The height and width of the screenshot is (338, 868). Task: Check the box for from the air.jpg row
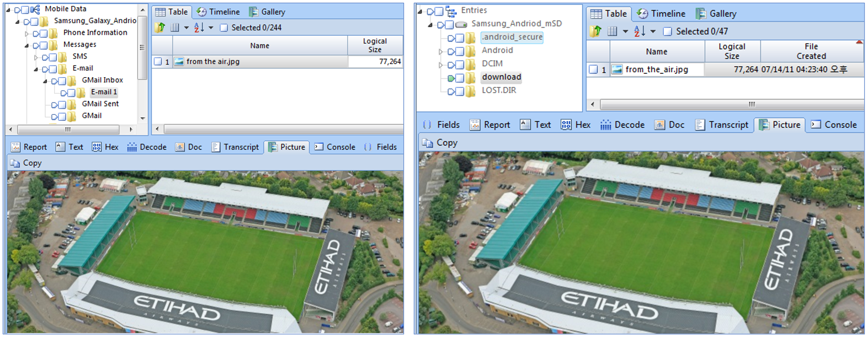[x=158, y=62]
